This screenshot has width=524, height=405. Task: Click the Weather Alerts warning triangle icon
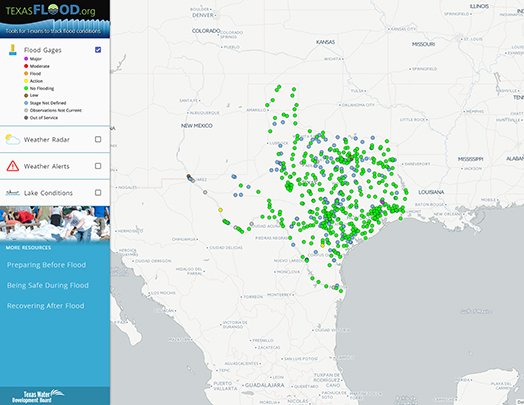(13, 166)
